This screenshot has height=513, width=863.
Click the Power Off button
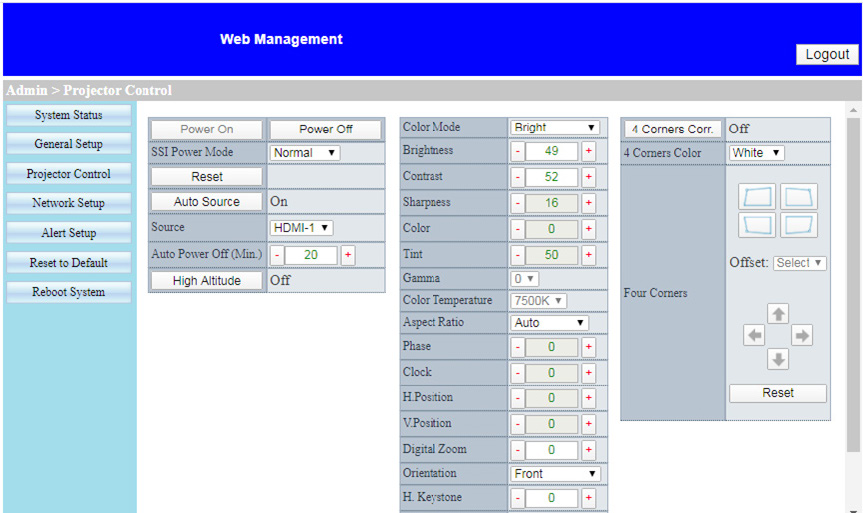[325, 129]
